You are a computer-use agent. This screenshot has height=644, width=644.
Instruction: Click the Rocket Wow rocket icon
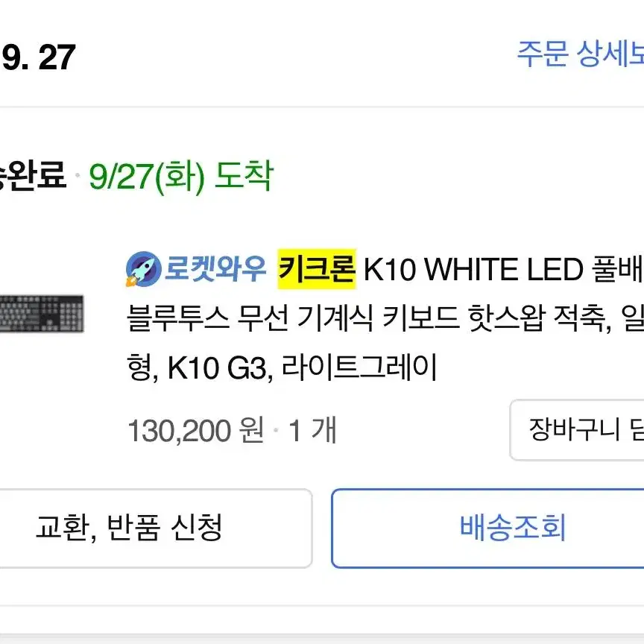pos(143,269)
